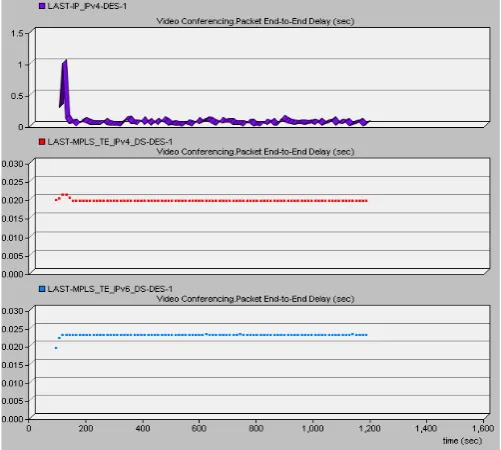501x450 pixels.
Task: Click the 'time (sec)' axis label
Action: point(462,441)
